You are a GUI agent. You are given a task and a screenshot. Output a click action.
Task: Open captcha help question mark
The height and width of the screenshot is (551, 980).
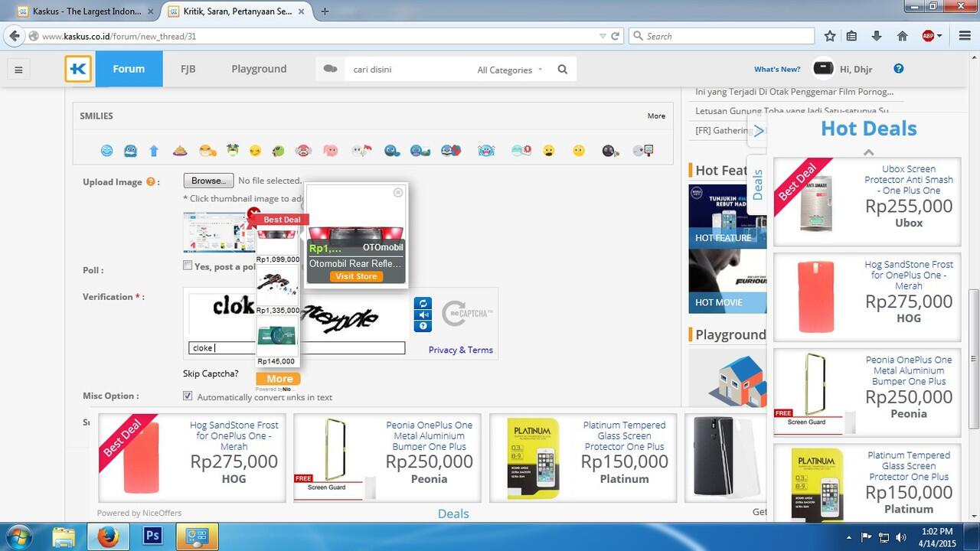[423, 326]
